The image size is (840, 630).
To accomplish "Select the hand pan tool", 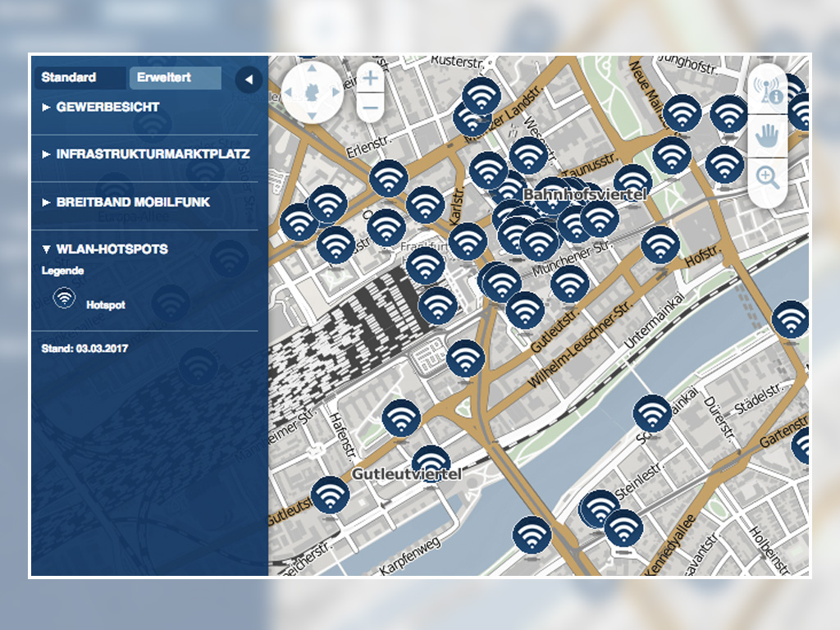I will point(768,136).
